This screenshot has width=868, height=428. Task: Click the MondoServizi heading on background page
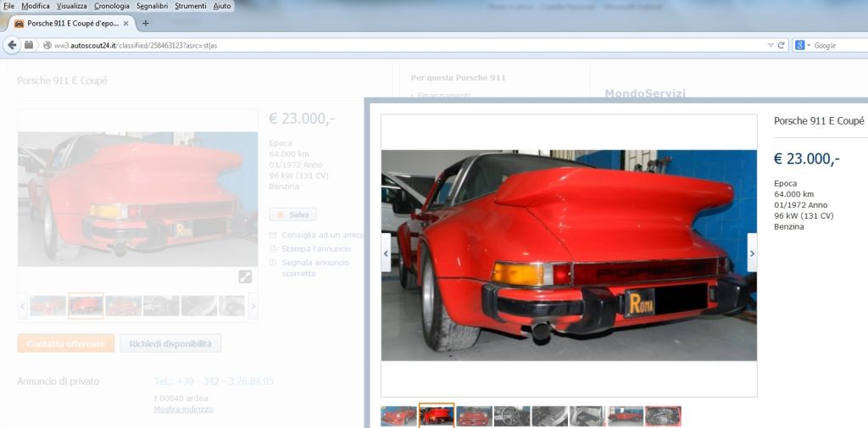[645, 93]
